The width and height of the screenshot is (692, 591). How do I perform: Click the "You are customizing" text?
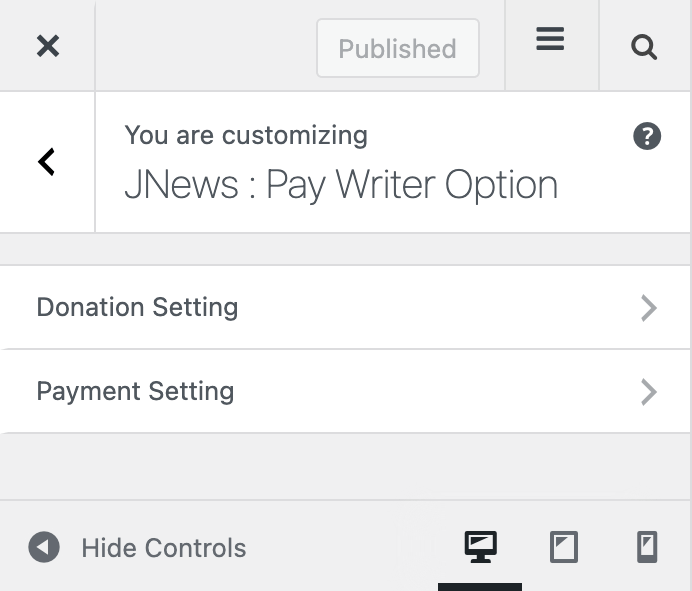point(246,135)
